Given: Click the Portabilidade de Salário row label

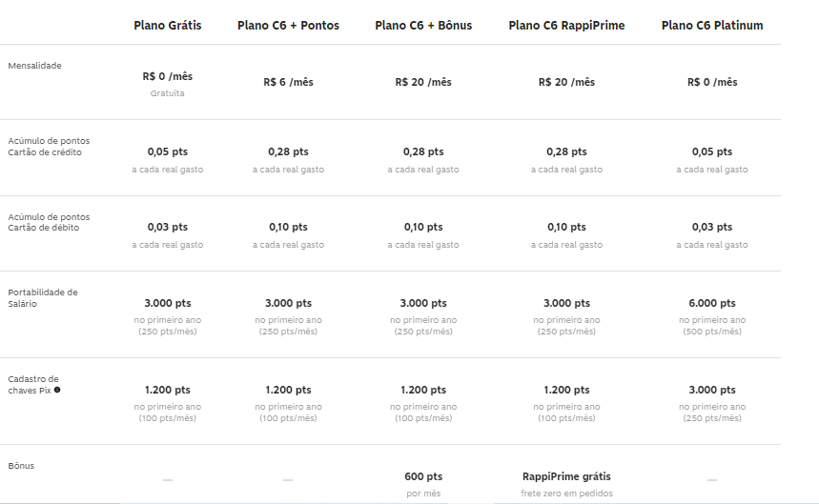Looking at the screenshot, I should point(43,298).
